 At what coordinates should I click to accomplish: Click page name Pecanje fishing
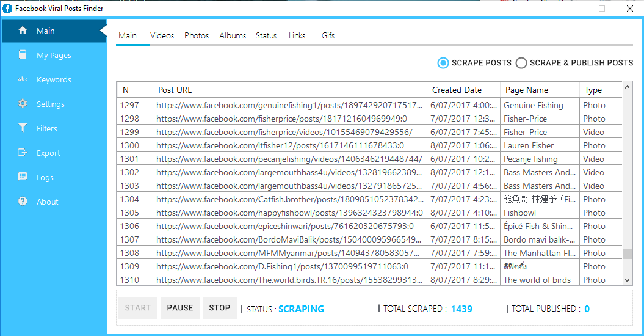pos(530,159)
